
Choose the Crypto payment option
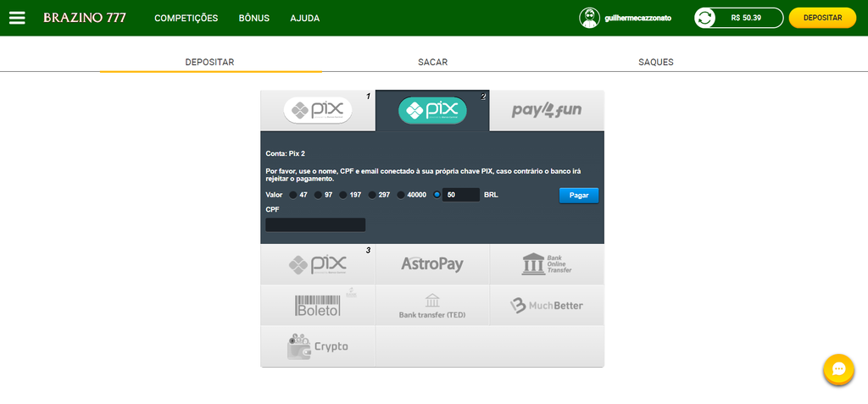tap(318, 346)
